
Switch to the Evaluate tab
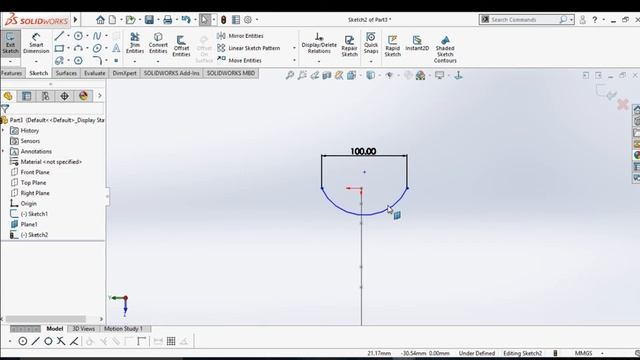tap(95, 73)
